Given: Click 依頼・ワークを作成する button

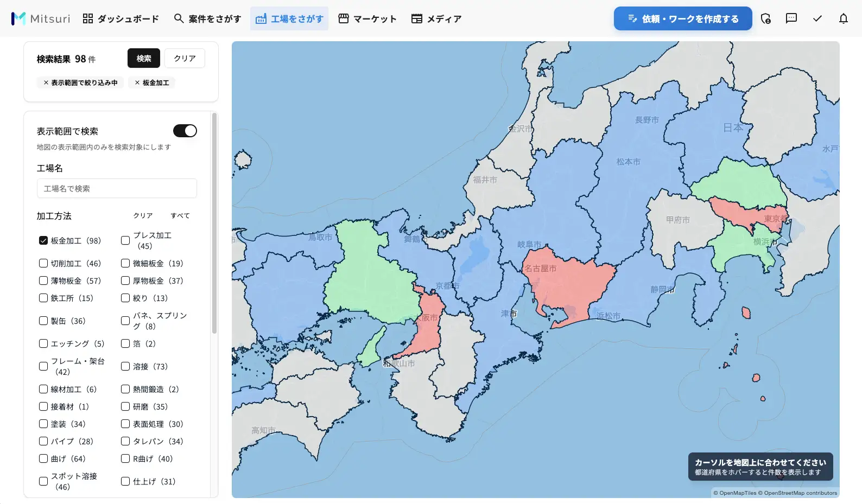Looking at the screenshot, I should coord(683,18).
